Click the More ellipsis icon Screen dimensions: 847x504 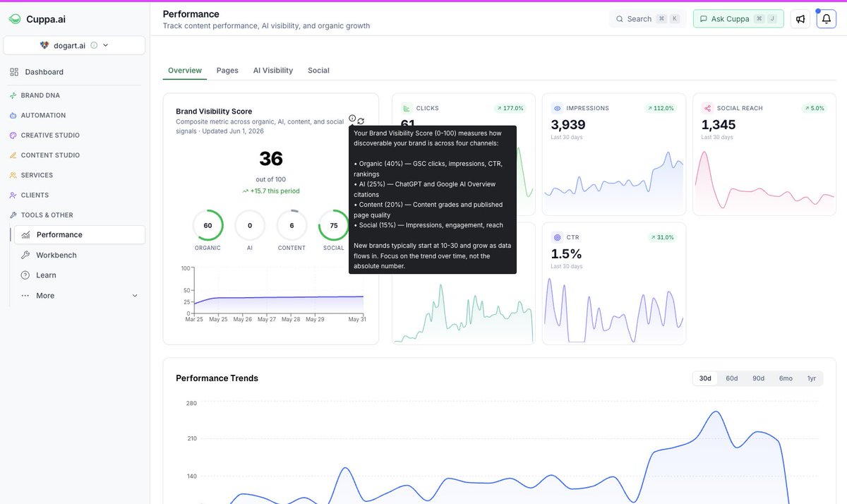click(x=25, y=296)
